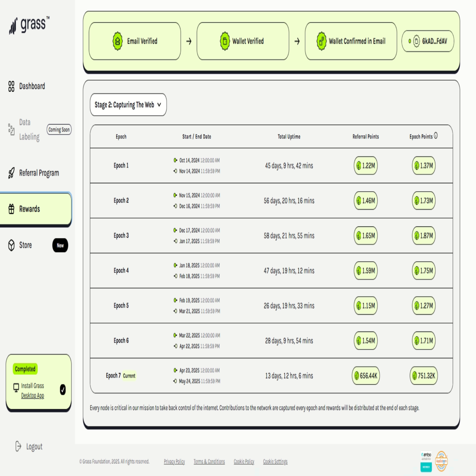
Task: Click Epoch 4 referral points 1.59M
Action: pyautogui.click(x=366, y=271)
